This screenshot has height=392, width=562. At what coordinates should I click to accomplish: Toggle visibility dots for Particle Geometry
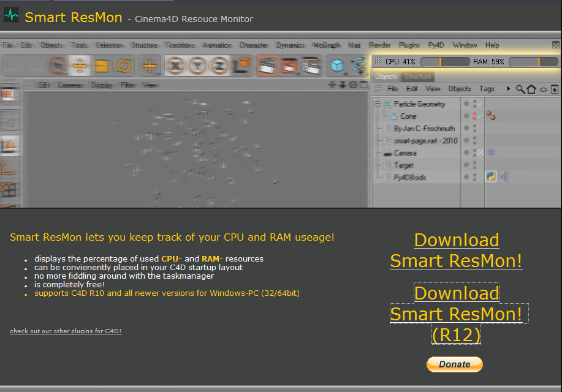pyautogui.click(x=474, y=104)
